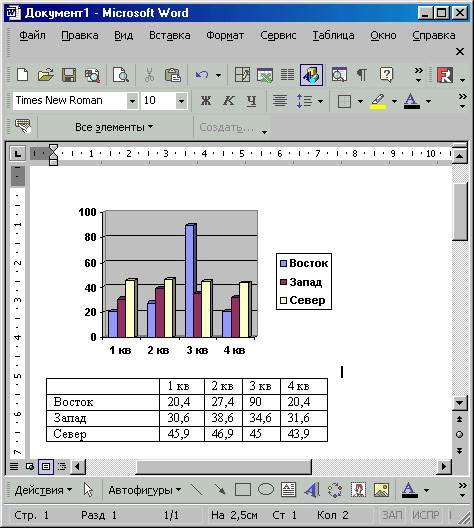Screen dimensions: 474x528
Task: Click the red R toolbar icon
Action: pos(445,75)
